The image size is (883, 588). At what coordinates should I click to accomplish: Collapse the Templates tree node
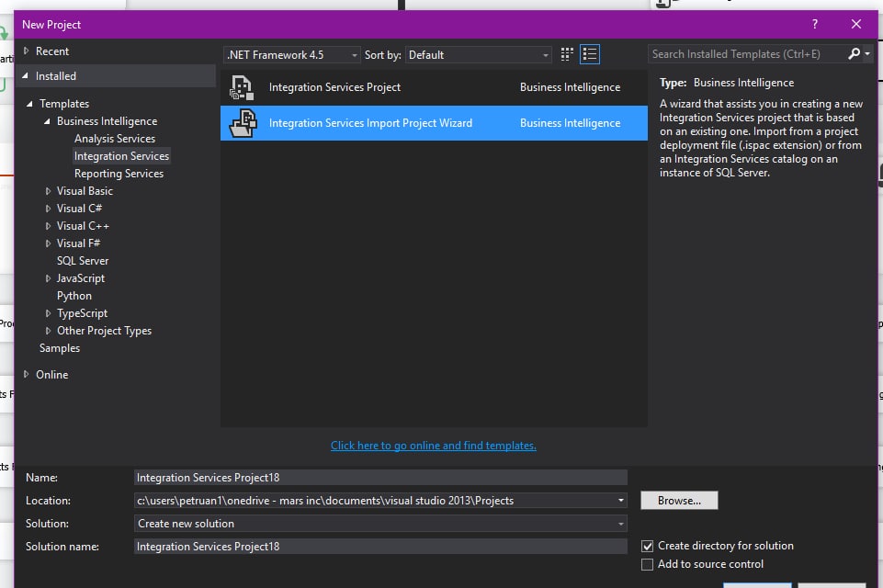click(x=29, y=104)
